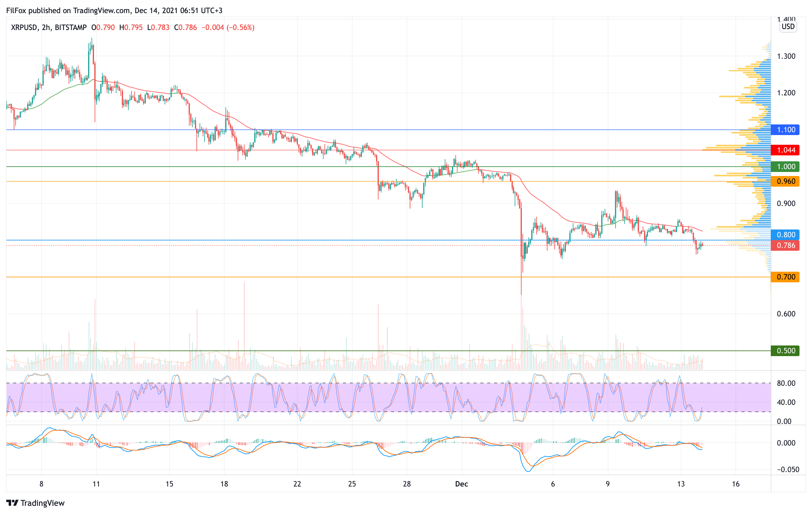This screenshot has height=514, width=812.
Task: Click the 80.00 stochastic level label
Action: pos(786,383)
